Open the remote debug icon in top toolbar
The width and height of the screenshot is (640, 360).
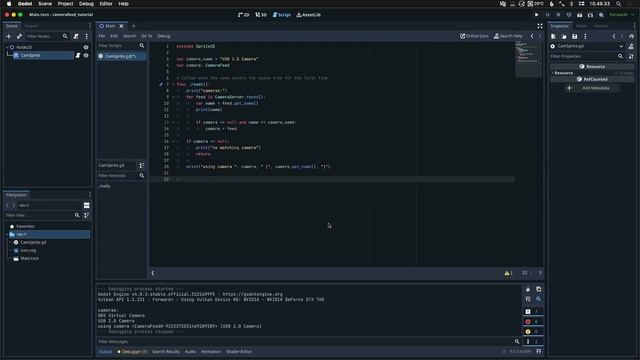point(569,15)
